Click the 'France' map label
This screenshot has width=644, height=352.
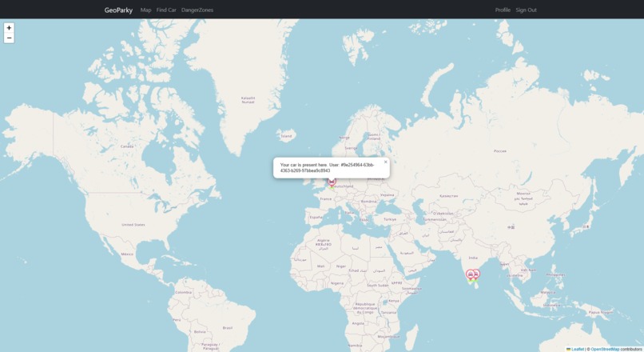tap(326, 199)
